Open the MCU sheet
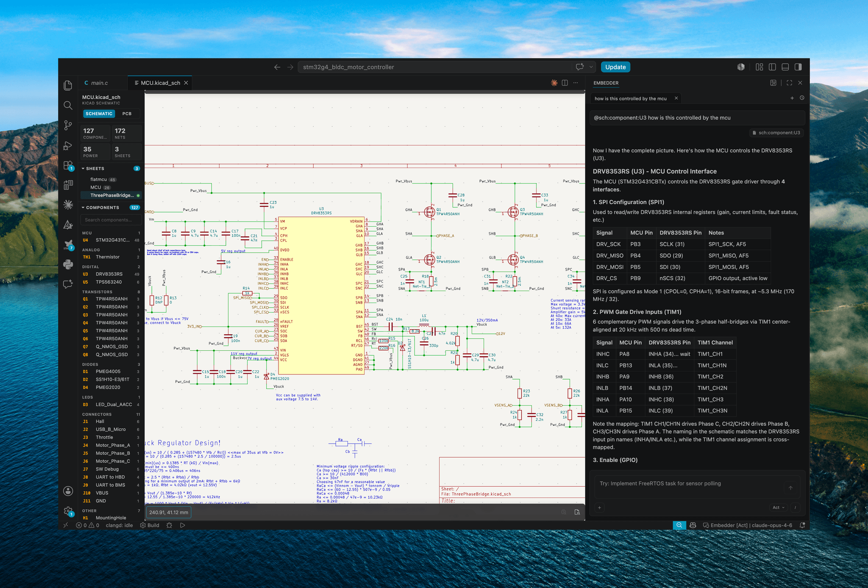This screenshot has width=868, height=588. [x=111, y=187]
